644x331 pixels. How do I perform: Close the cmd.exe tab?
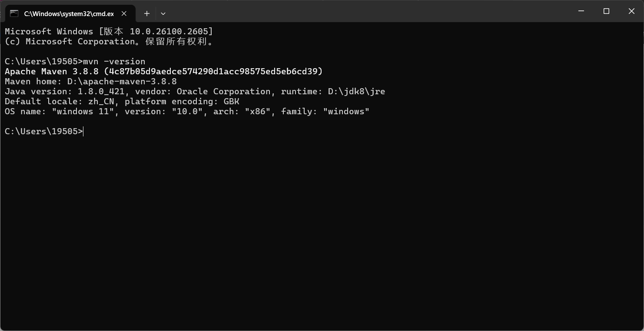pyautogui.click(x=124, y=13)
